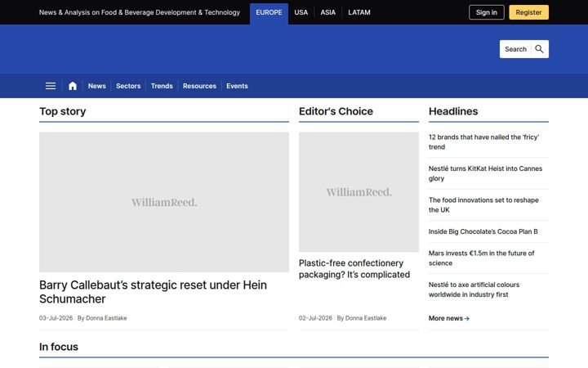Open Plastic-free confectionery packaging article
588x368 pixels.
354,269
